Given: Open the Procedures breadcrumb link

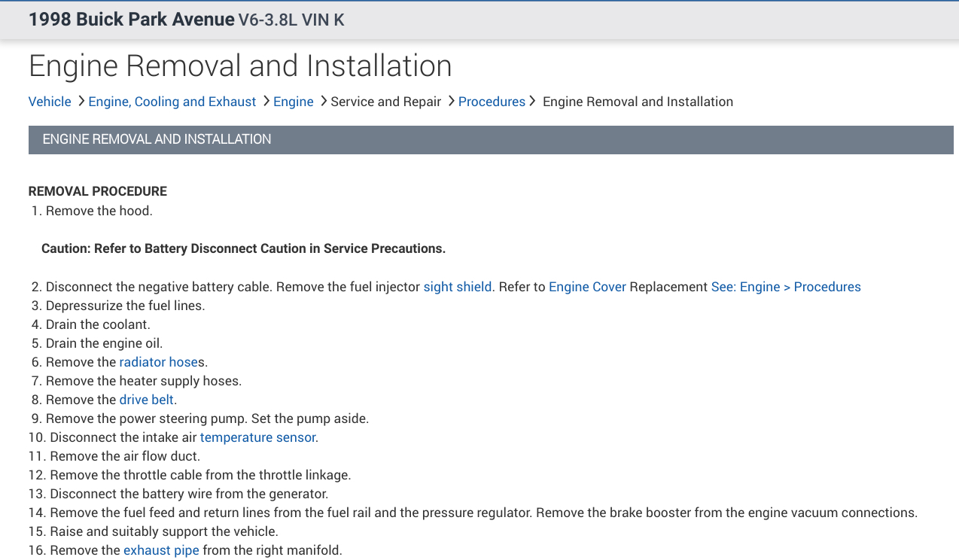Looking at the screenshot, I should [492, 102].
